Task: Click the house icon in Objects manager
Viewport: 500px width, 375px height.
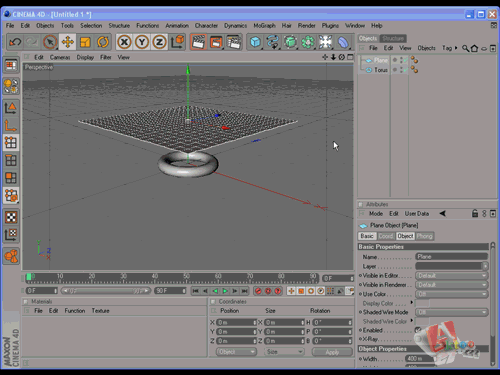Action: pos(474,48)
